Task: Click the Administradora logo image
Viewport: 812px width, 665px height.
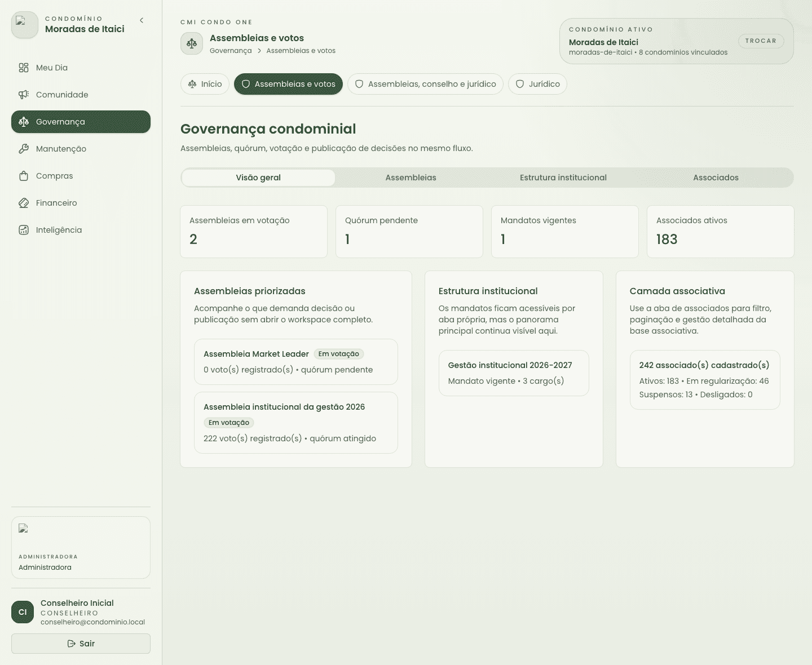Action: 23,528
